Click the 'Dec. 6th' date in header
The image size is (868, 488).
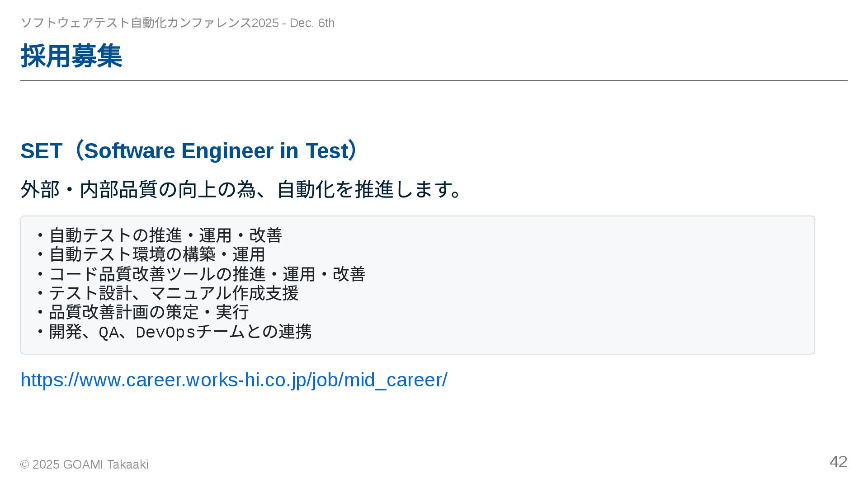tap(312, 23)
